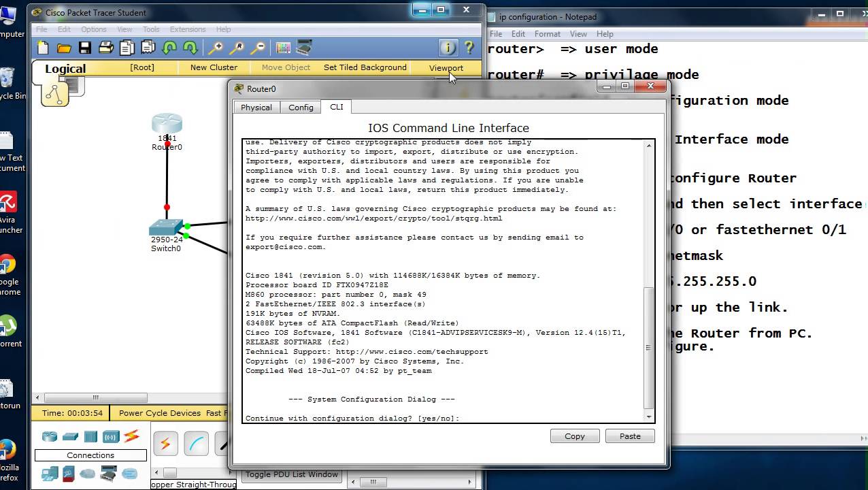Open the Edit menu in Packet Tracer
Image resolution: width=868 pixels, height=490 pixels.
pos(64,29)
